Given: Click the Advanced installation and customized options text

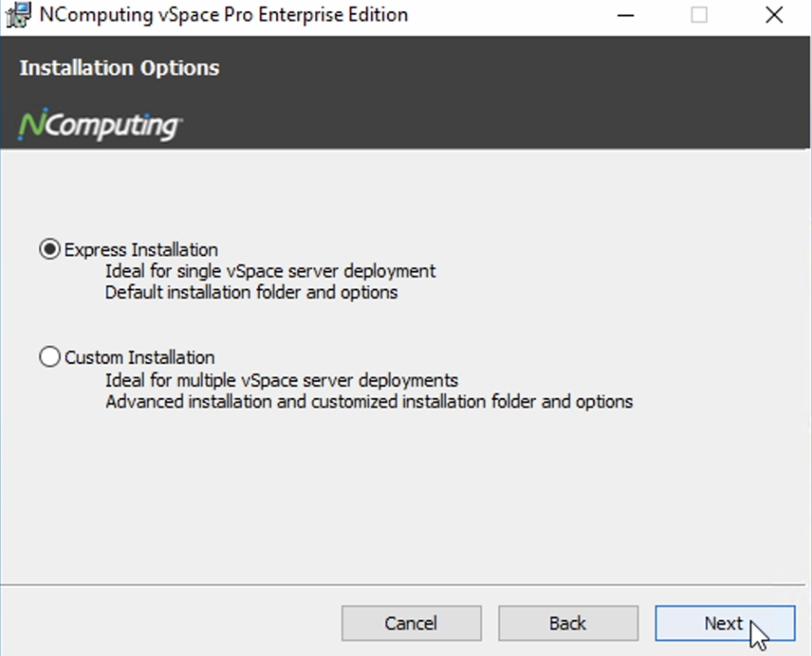Looking at the screenshot, I should pyautogui.click(x=369, y=401).
